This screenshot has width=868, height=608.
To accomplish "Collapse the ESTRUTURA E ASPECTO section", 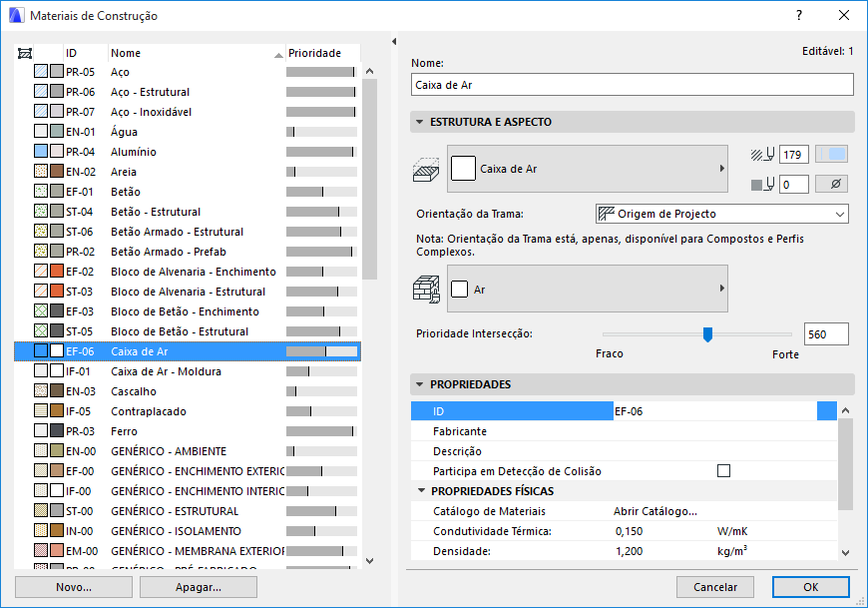I will tap(420, 122).
